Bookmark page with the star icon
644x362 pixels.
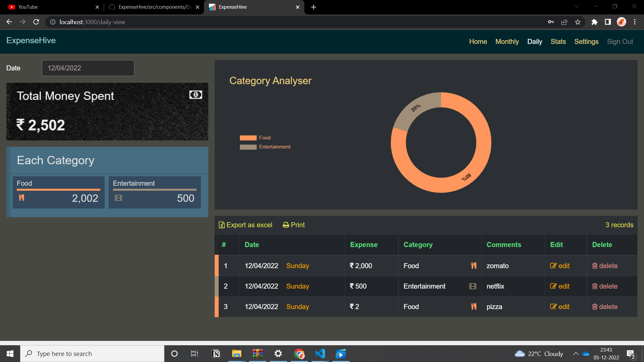click(578, 22)
